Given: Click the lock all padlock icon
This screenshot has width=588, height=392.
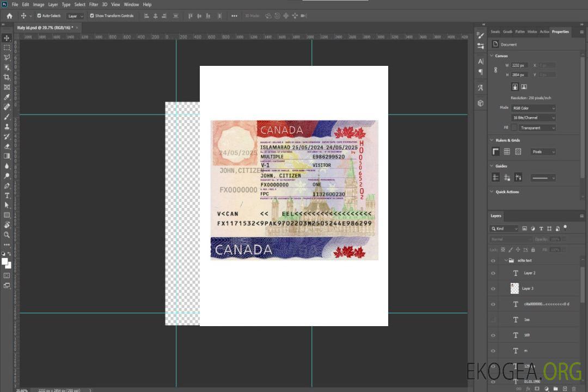Looking at the screenshot, I should pyautogui.click(x=533, y=249).
